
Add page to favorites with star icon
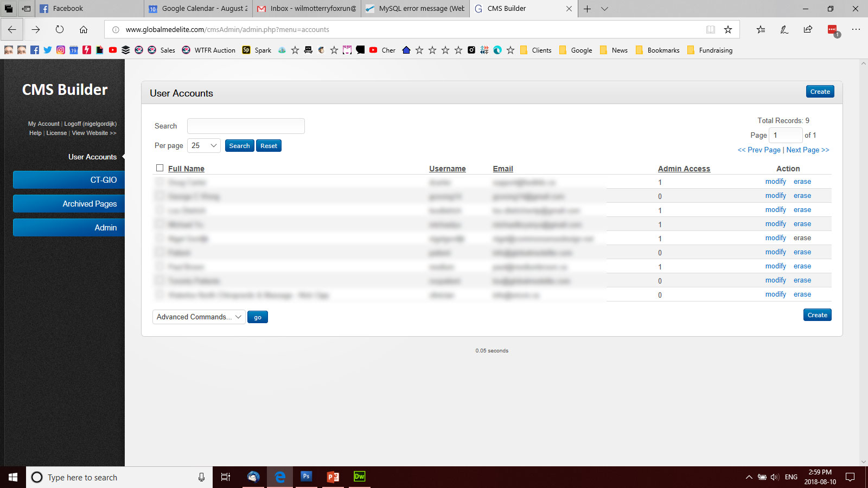728,30
